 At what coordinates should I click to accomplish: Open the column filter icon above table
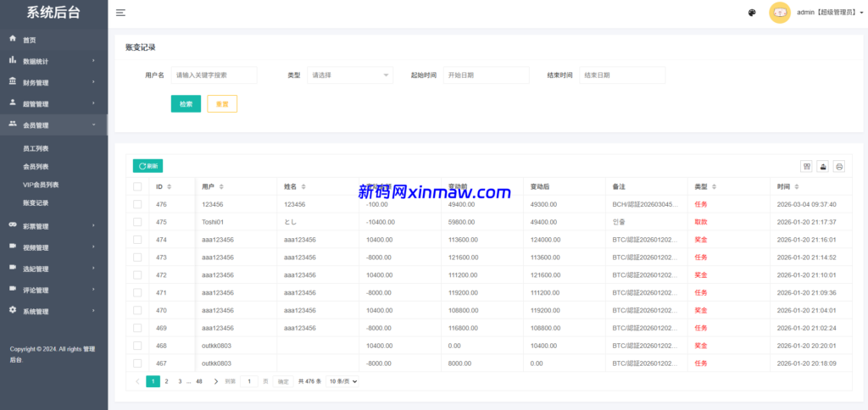[807, 166]
